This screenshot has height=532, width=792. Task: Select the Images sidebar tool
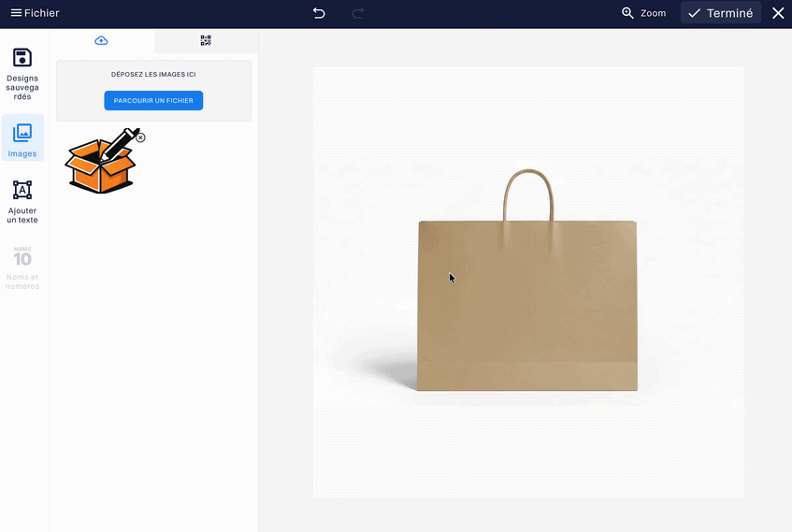(22, 138)
